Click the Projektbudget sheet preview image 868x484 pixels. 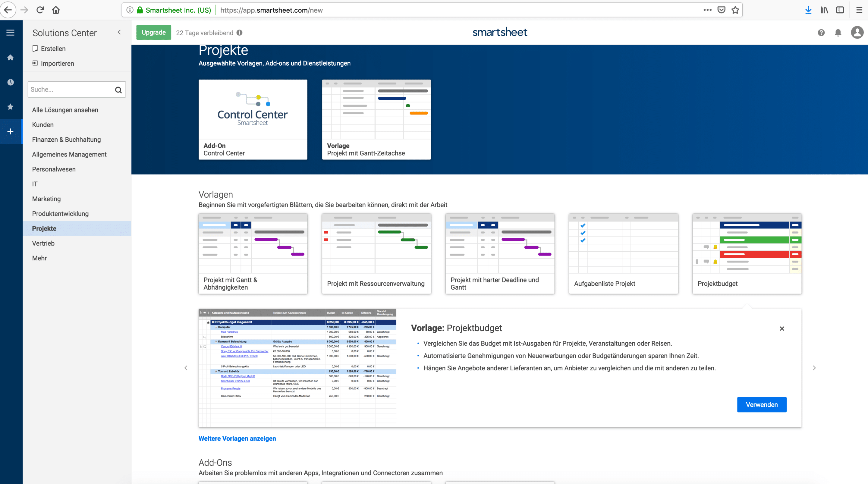click(x=297, y=368)
